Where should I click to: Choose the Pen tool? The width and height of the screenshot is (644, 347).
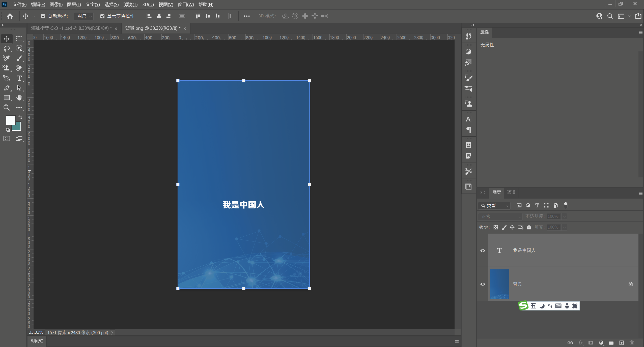7,88
